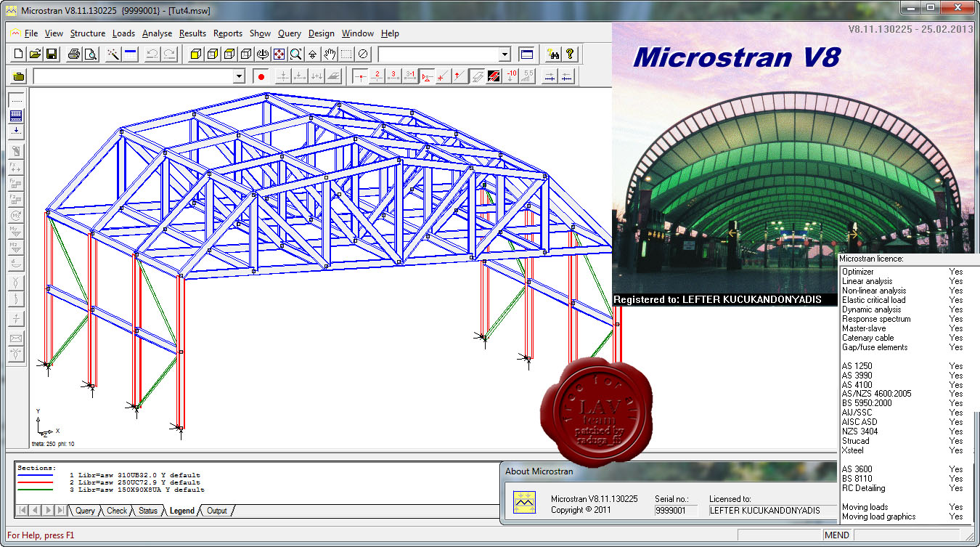980x547 pixels.
Task: Switch to the Status tab
Action: [x=147, y=511]
